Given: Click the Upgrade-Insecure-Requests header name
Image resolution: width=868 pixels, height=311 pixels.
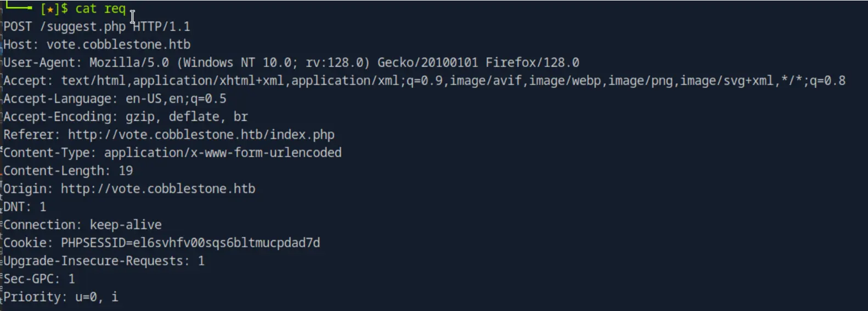Looking at the screenshot, I should coord(93,261).
